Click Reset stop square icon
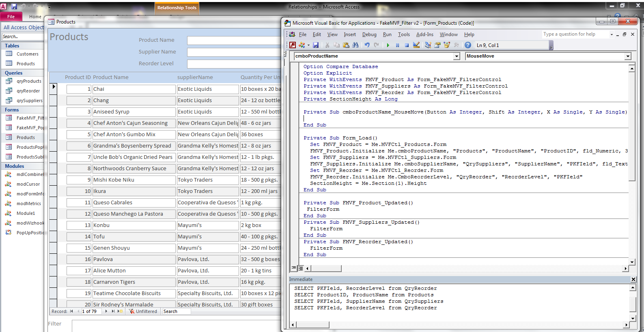 tap(407, 45)
